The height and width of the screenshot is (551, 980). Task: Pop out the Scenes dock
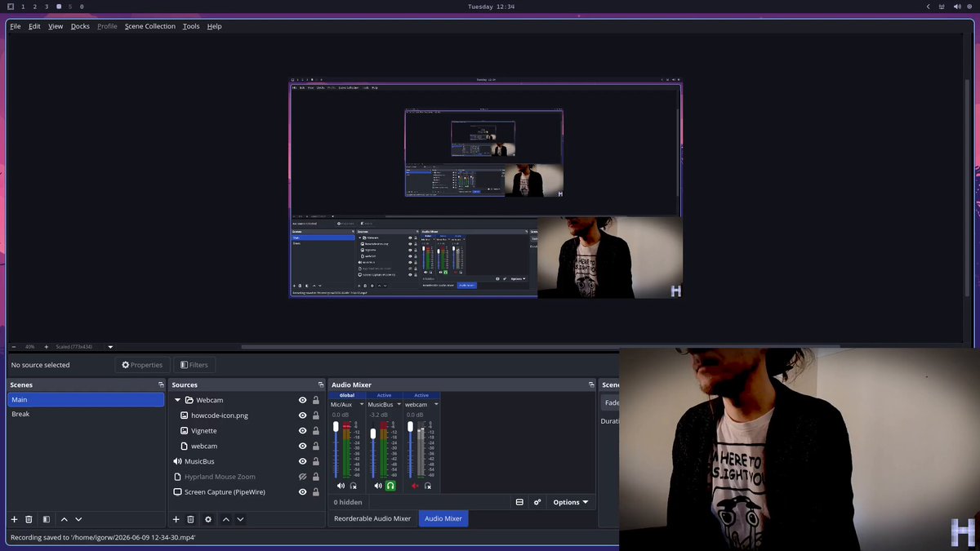161,384
